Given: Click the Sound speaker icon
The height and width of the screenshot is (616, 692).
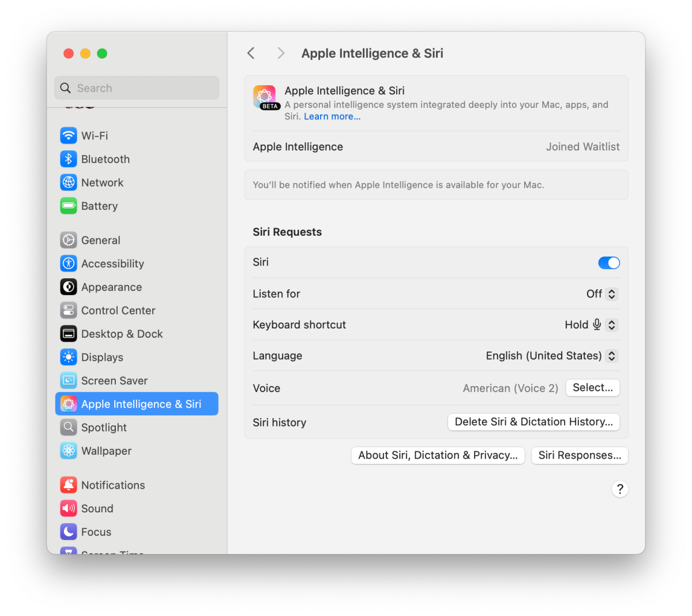Looking at the screenshot, I should click(69, 508).
